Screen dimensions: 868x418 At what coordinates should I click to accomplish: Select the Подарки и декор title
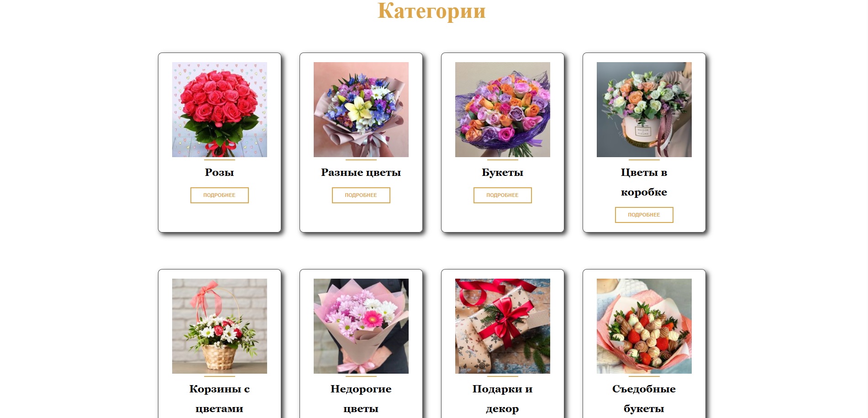click(x=502, y=399)
